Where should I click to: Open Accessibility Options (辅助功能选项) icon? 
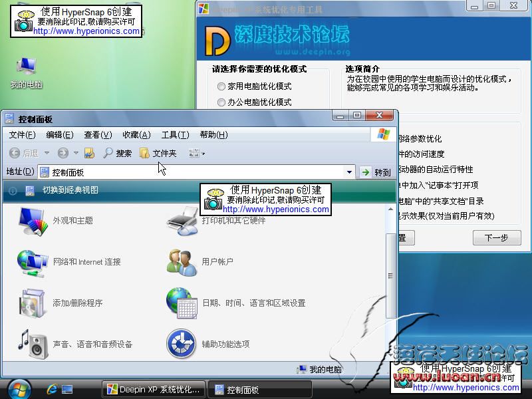[x=181, y=344]
